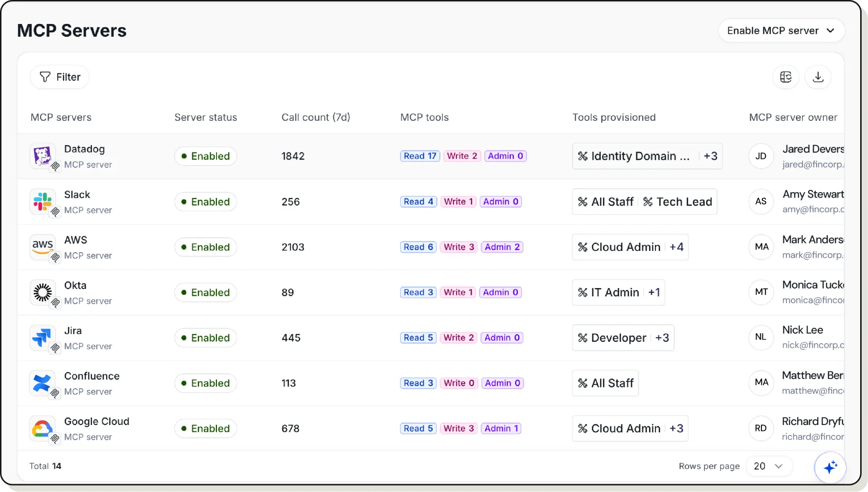
Task: Click the Enabled status for Okta
Action: (x=206, y=292)
